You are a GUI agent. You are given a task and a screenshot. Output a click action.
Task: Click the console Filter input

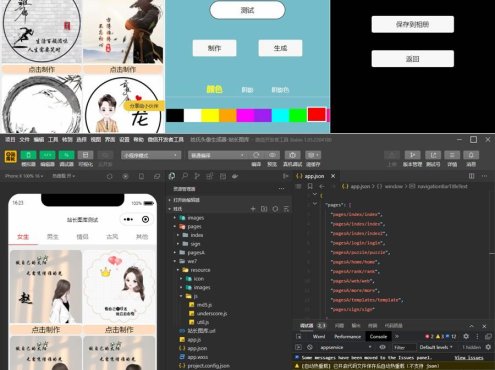[404, 347]
